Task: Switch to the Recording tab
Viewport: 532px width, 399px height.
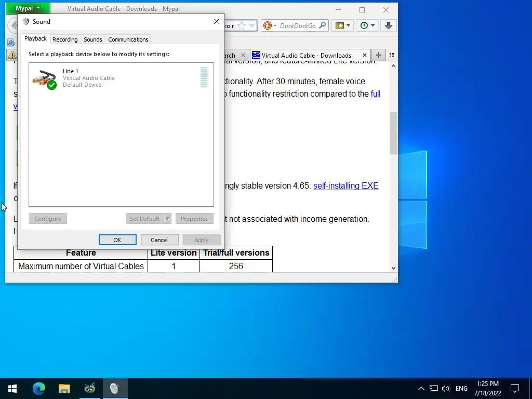Action: click(65, 39)
